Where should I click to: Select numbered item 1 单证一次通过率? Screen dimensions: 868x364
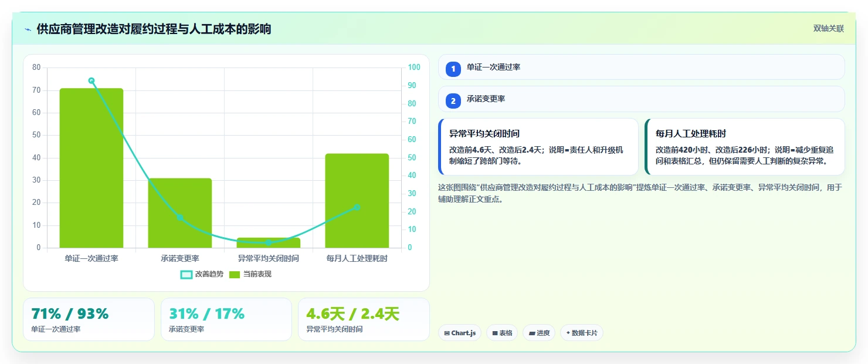[641, 67]
